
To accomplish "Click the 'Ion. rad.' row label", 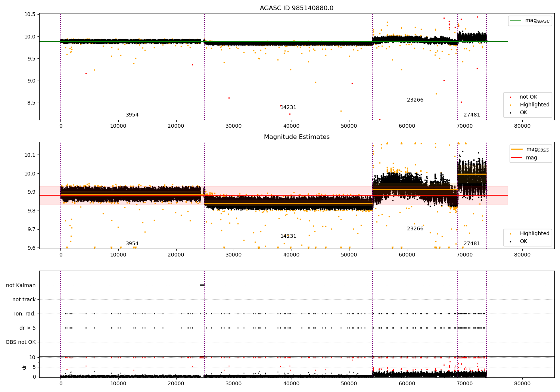I will pyautogui.click(x=25, y=314).
